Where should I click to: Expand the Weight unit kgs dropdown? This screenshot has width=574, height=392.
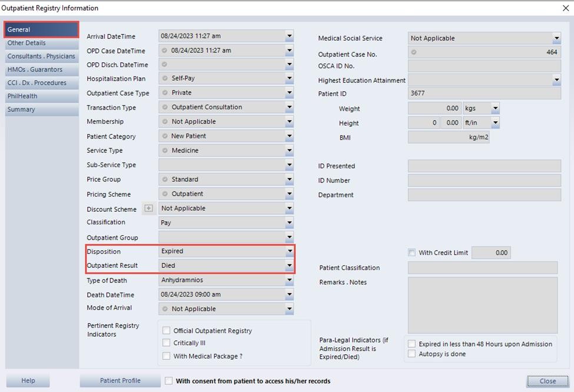coord(495,108)
